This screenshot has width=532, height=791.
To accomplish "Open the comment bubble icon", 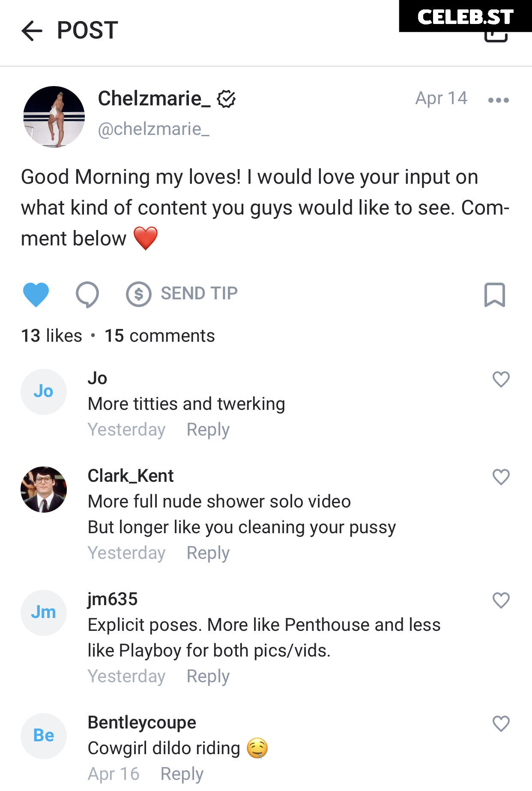I will pyautogui.click(x=87, y=295).
